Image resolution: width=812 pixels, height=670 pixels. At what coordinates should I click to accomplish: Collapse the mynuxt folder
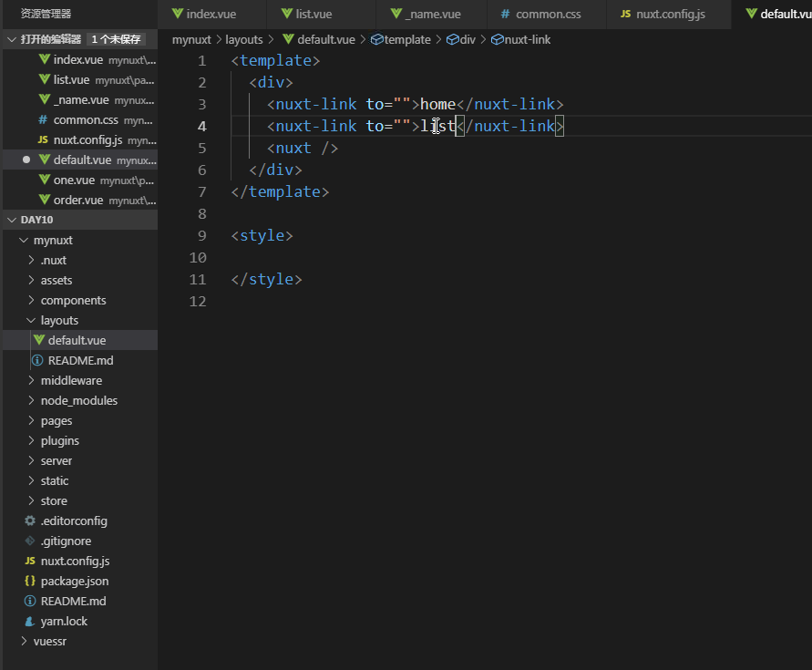tap(24, 240)
